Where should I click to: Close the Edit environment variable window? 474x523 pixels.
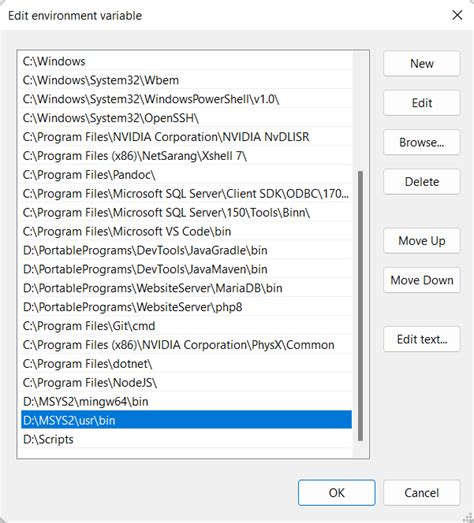[457, 15]
